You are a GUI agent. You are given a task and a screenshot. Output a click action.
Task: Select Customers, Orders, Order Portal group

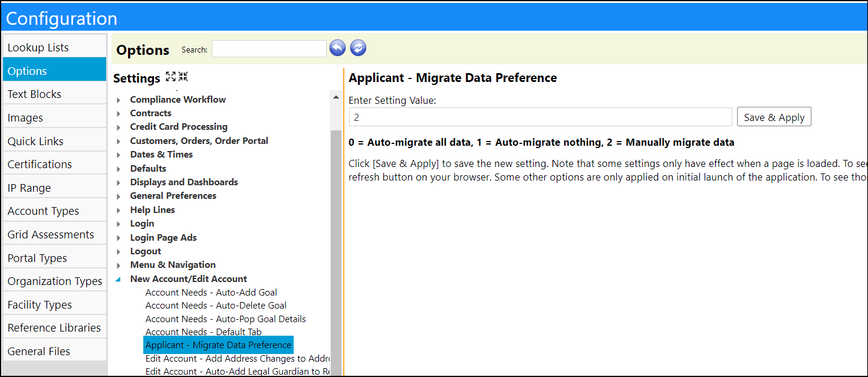(x=199, y=140)
